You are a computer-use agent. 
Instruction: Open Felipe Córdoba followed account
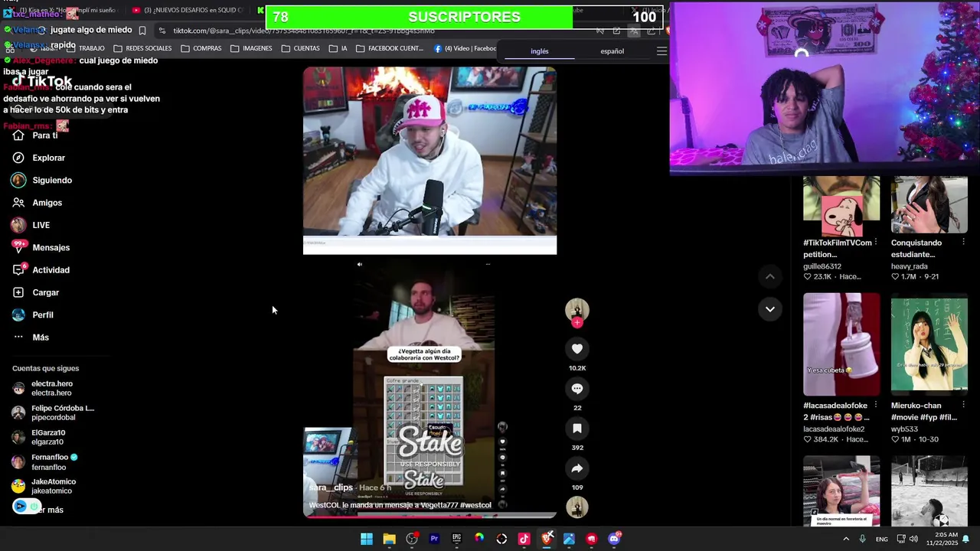[x=53, y=412]
